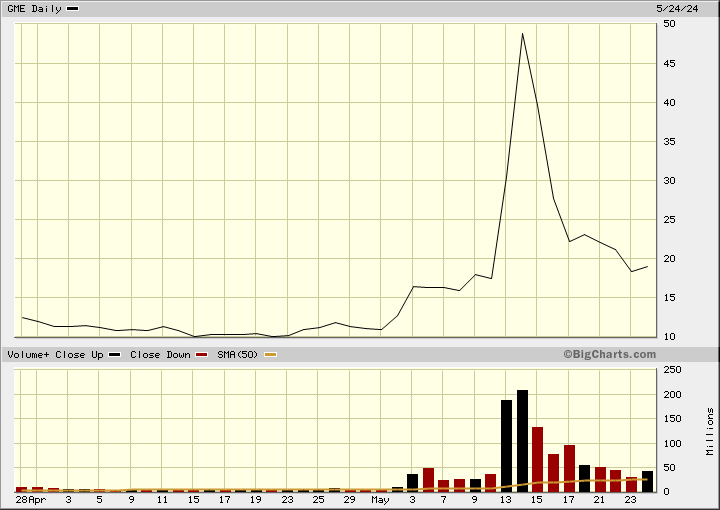Click the '30' price axis label

tap(669, 180)
